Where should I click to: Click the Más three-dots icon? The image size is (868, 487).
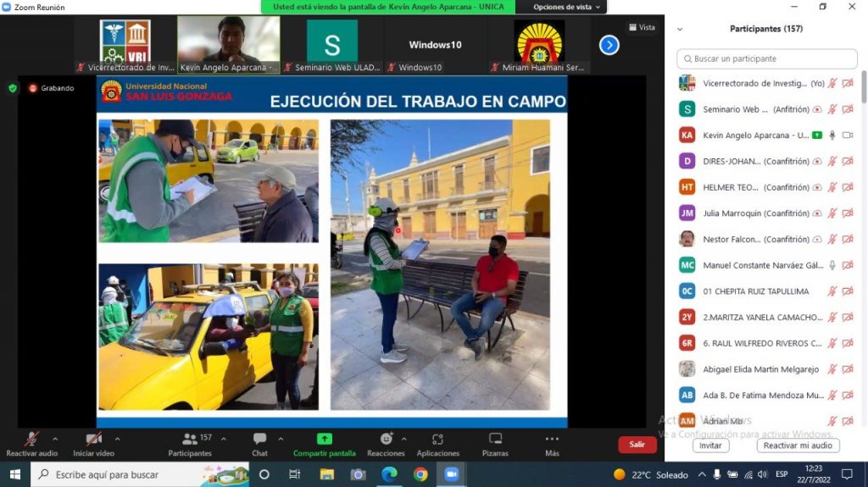[552, 439]
